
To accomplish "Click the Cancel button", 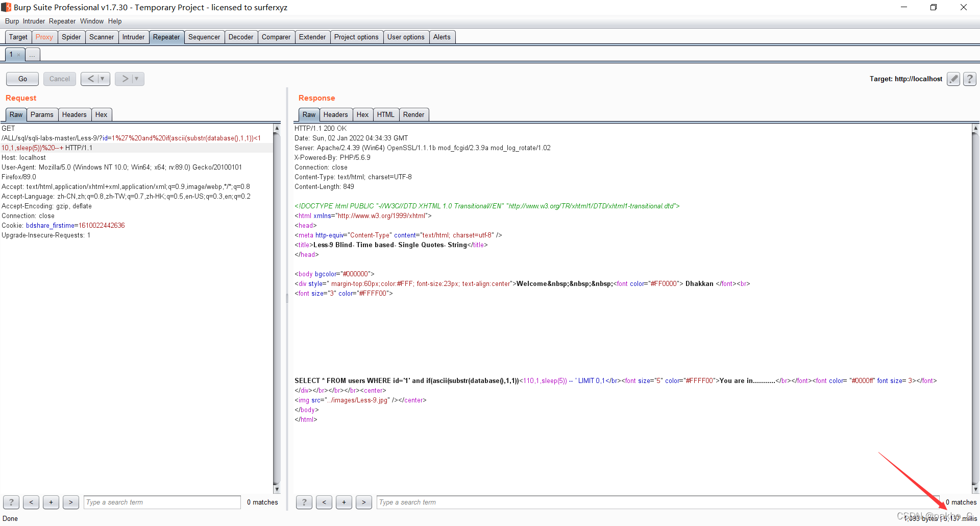I will pos(60,79).
